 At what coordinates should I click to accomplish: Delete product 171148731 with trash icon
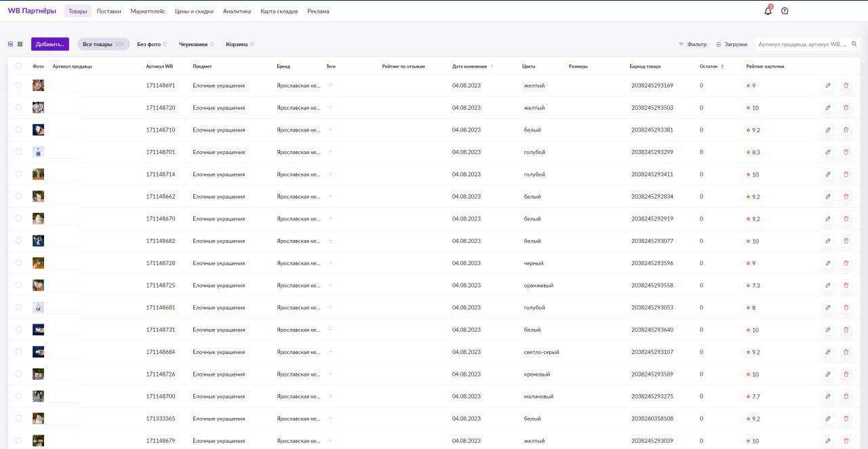tap(846, 330)
